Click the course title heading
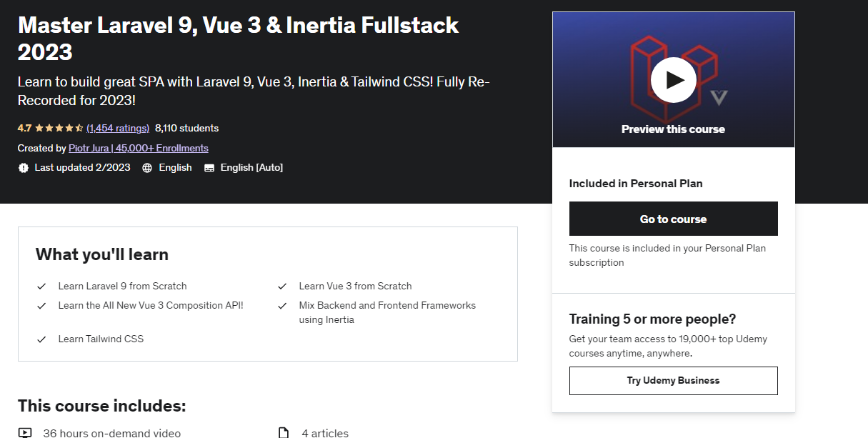The width and height of the screenshot is (868, 438). [239, 39]
